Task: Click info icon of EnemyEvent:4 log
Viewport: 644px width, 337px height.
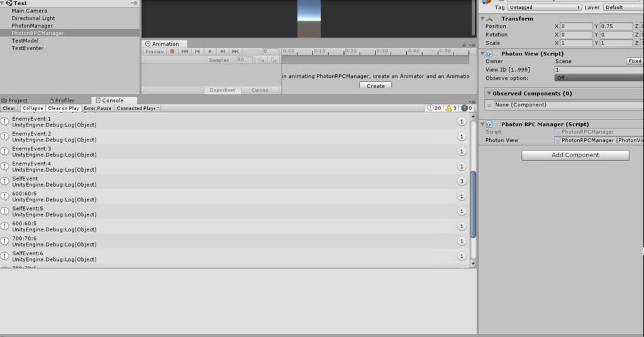Action: (4, 166)
